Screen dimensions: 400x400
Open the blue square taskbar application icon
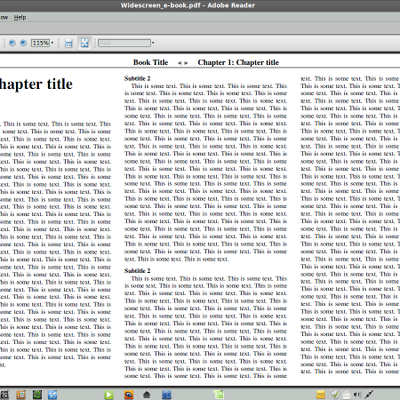(166, 395)
